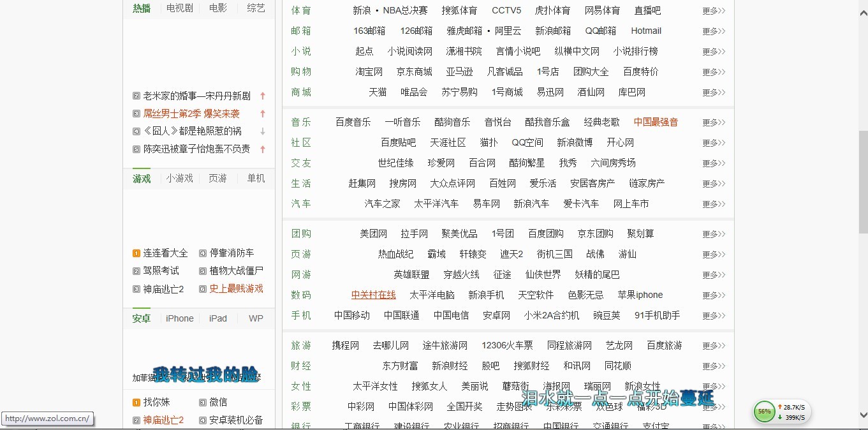Image resolution: width=868 pixels, height=430 pixels.
Task: Switch to the 电影 tab
Action: tap(218, 8)
